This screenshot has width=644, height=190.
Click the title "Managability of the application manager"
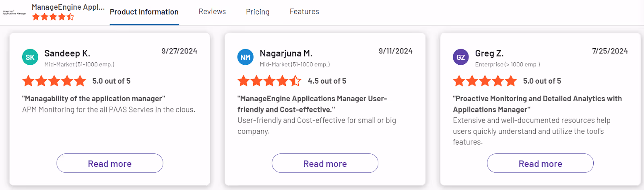pyautogui.click(x=94, y=99)
